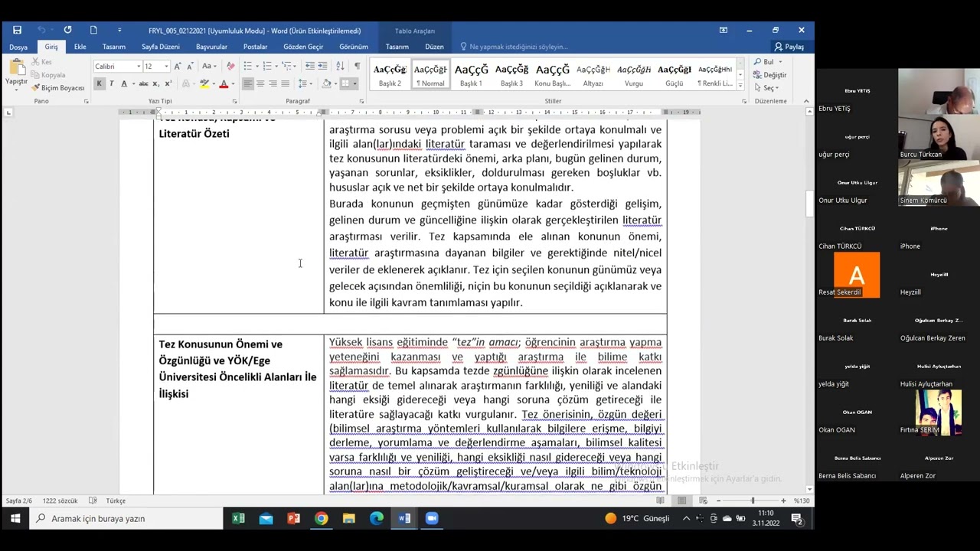Toggle bold formatting (K)
The image size is (980, 551).
(99, 83)
